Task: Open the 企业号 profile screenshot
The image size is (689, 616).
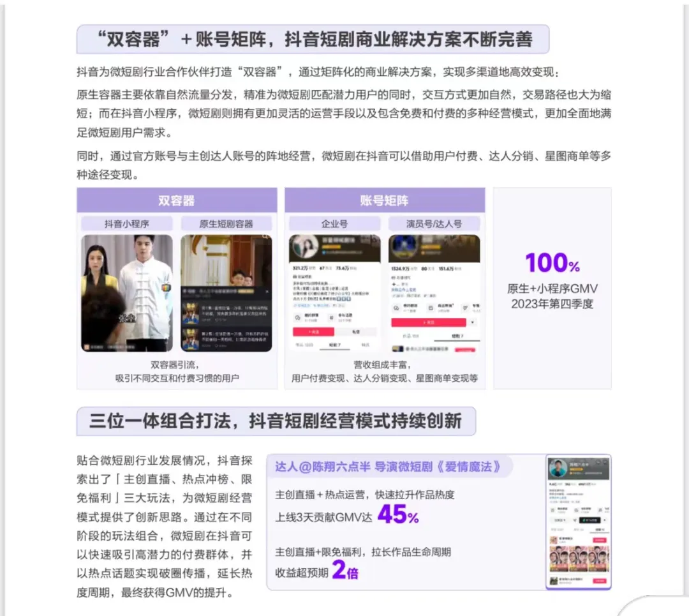Action: click(x=334, y=293)
